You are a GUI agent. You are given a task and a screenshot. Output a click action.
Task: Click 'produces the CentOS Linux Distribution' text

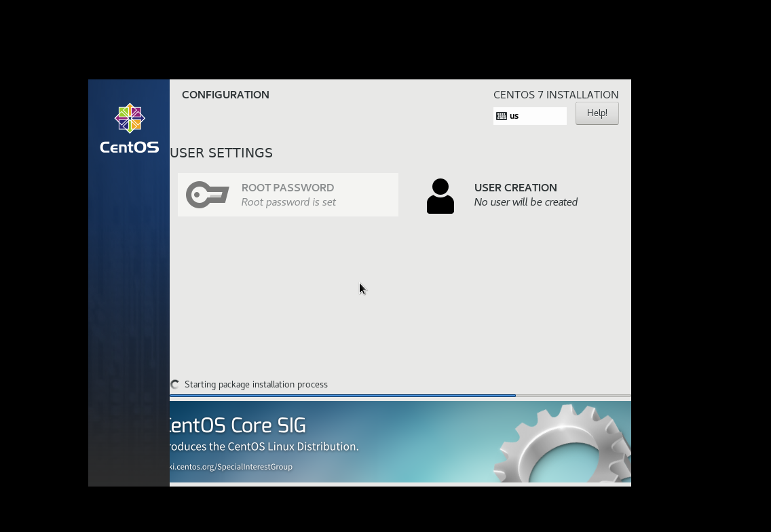point(264,446)
